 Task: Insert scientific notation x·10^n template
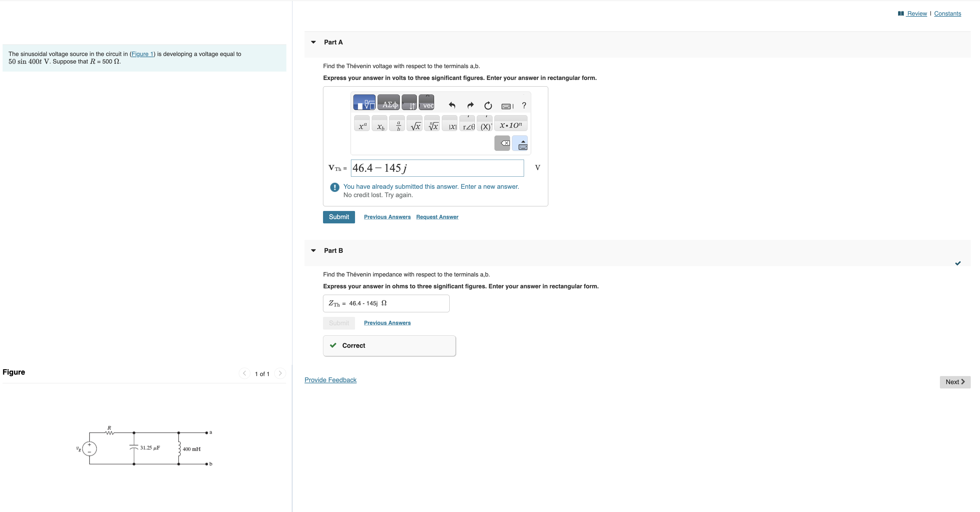coord(511,123)
